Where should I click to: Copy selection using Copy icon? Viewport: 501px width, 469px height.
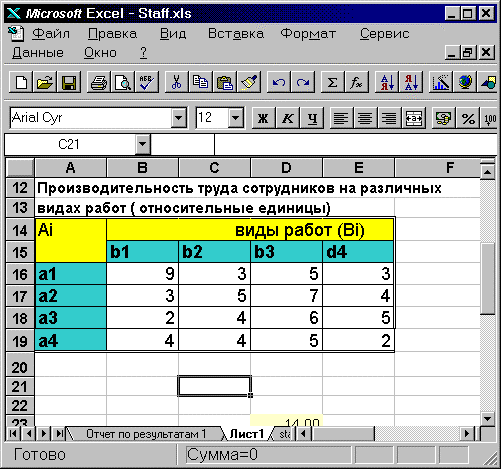point(200,82)
